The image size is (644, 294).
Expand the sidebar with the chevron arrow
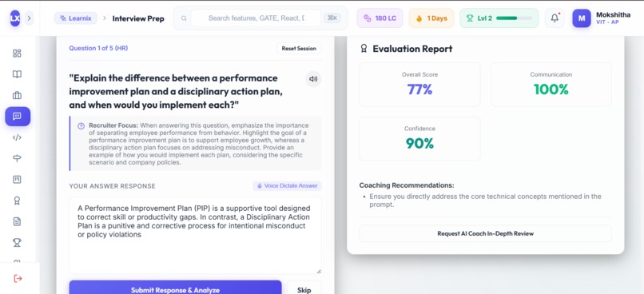tap(29, 18)
